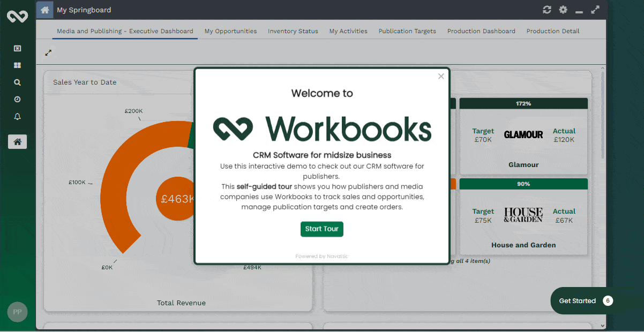The image size is (644, 332).
Task: Click the number 6 badge on Get Started
Action: pos(608,301)
